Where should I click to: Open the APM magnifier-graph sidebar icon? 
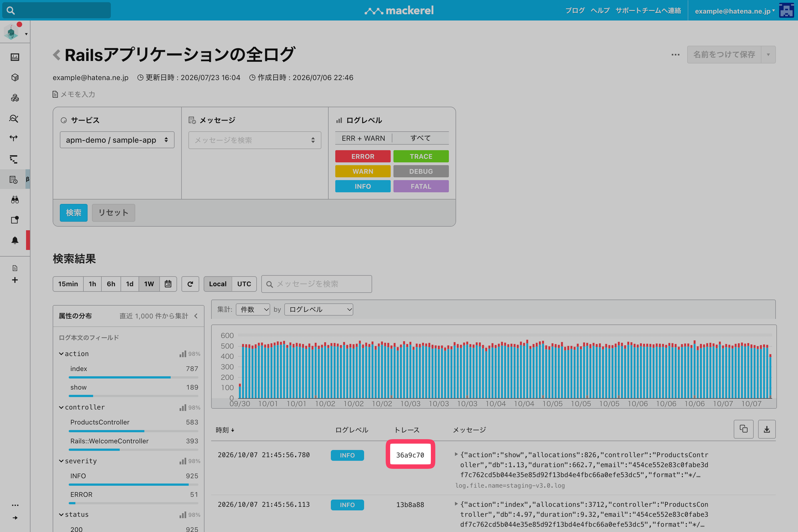[14, 119]
